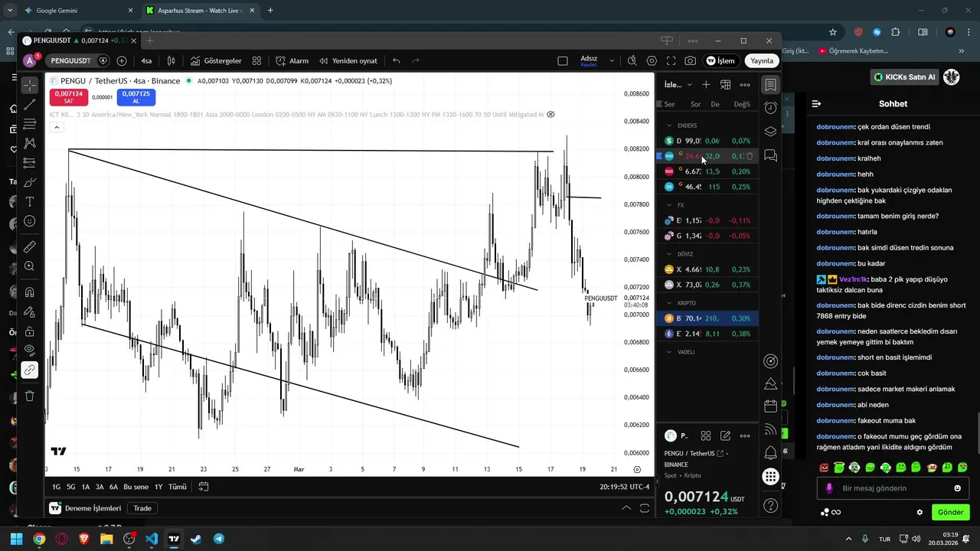Activate the zoom-in tool
This screenshot has width=980, height=551.
(x=29, y=266)
